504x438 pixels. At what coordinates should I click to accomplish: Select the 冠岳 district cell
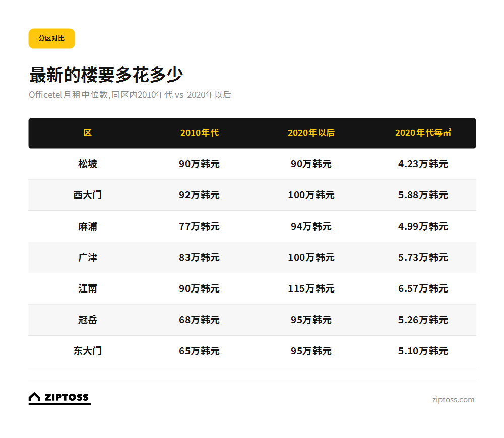(x=87, y=320)
